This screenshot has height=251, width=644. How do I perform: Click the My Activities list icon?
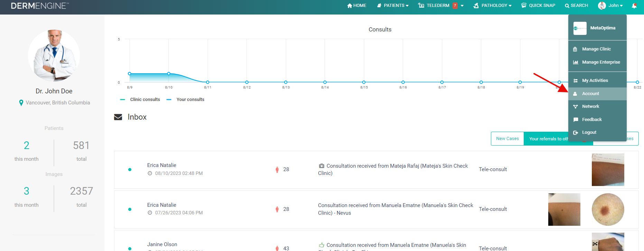(576, 81)
